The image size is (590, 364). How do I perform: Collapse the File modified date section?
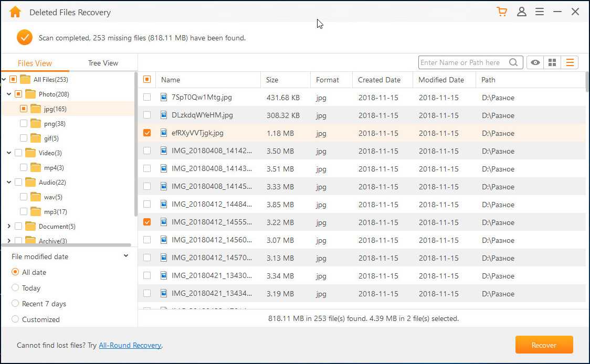(x=126, y=256)
